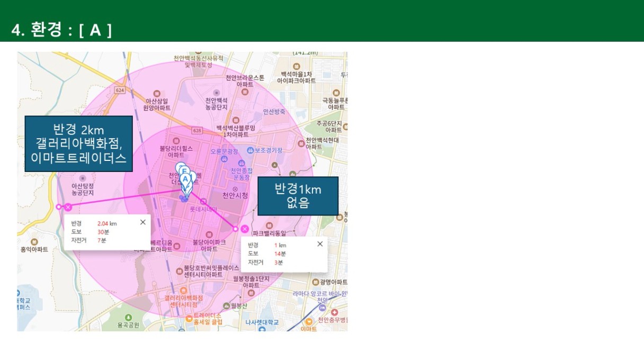The width and height of the screenshot is (644, 362).
Task: Click pink X marker next to 파크밸리동일
Action: click(x=245, y=229)
